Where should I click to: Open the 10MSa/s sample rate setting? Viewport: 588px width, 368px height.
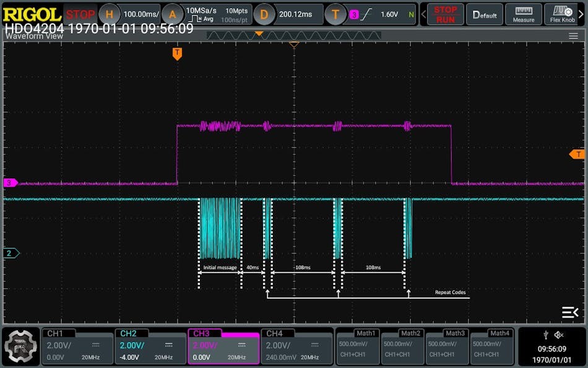pyautogui.click(x=201, y=11)
